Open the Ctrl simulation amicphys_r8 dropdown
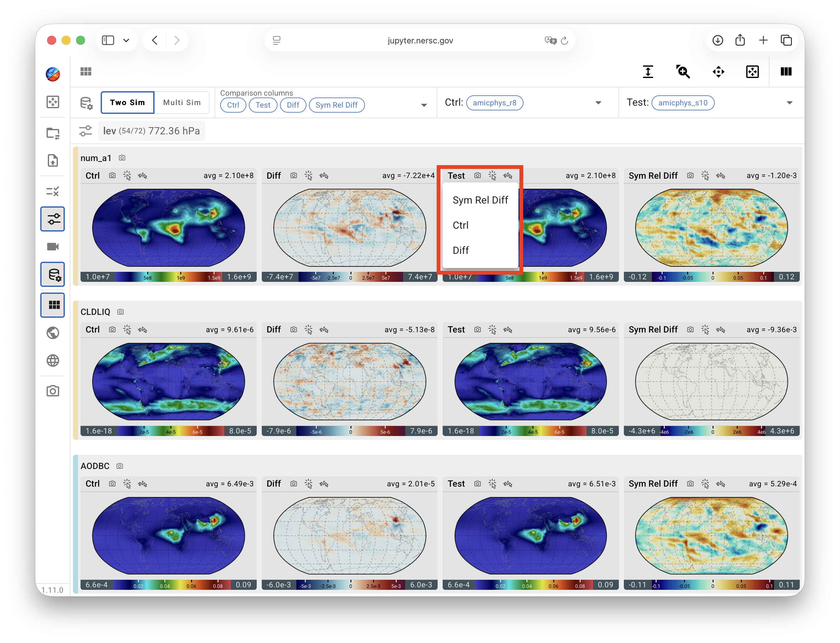This screenshot has width=840, height=643. [598, 103]
